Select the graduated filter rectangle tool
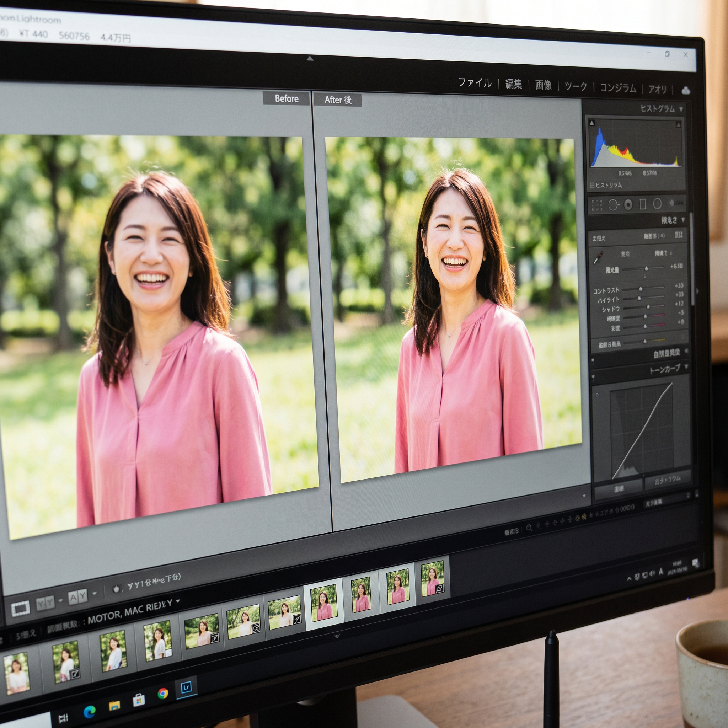Screen dimensions: 728x728 click(643, 204)
